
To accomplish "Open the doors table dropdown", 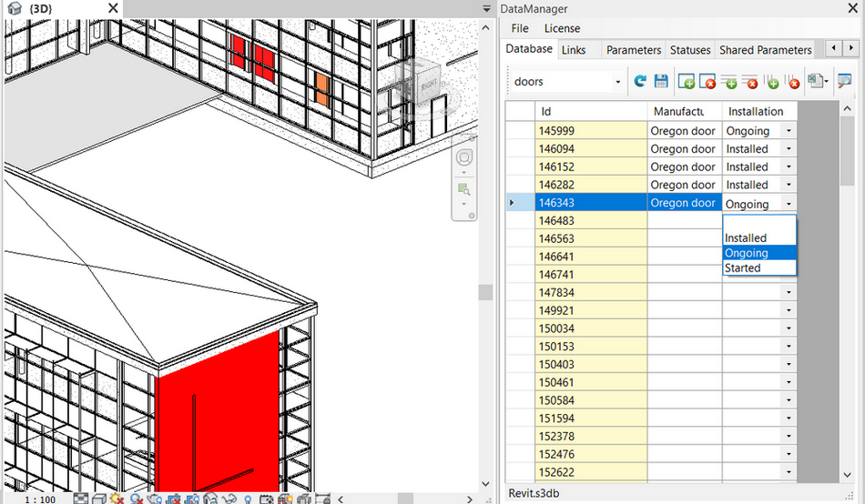I will [x=617, y=82].
